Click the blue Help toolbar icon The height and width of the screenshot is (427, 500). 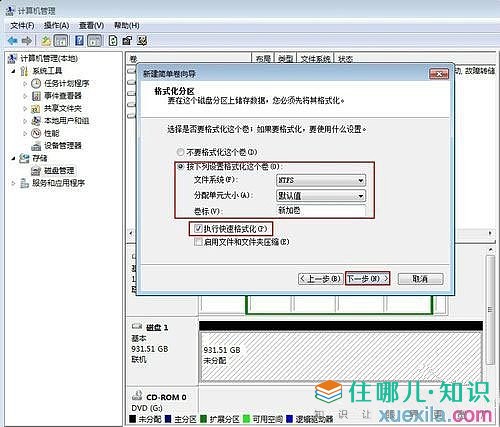coord(79,41)
